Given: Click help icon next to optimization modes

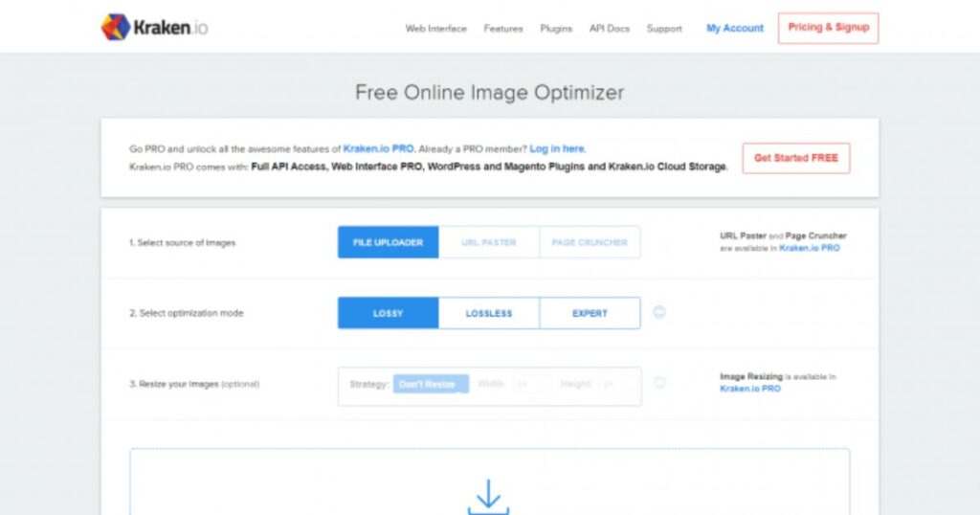Looking at the screenshot, I should [658, 312].
